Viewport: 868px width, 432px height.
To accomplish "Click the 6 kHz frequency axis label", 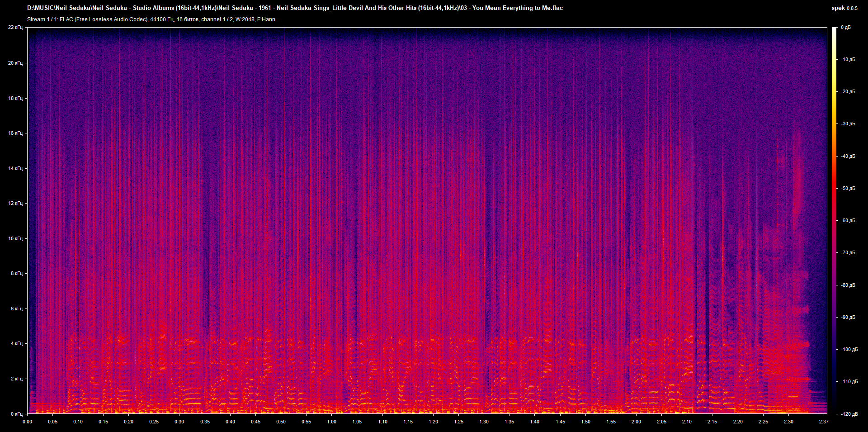I will point(17,309).
